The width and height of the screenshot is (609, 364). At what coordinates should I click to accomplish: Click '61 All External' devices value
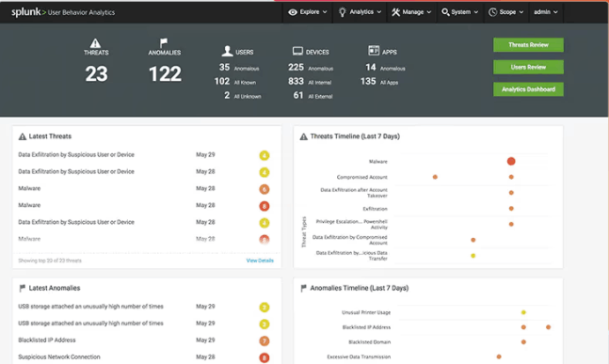[x=313, y=95]
